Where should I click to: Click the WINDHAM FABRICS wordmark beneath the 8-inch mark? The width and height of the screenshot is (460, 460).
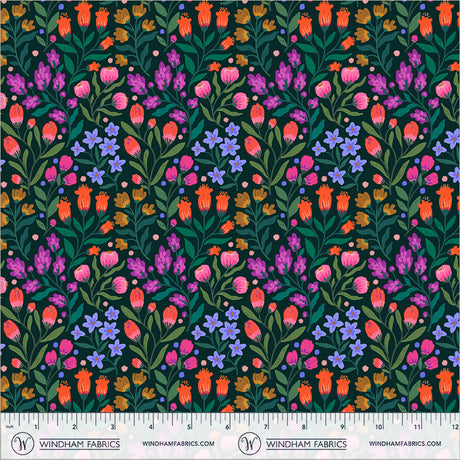tap(306, 444)
